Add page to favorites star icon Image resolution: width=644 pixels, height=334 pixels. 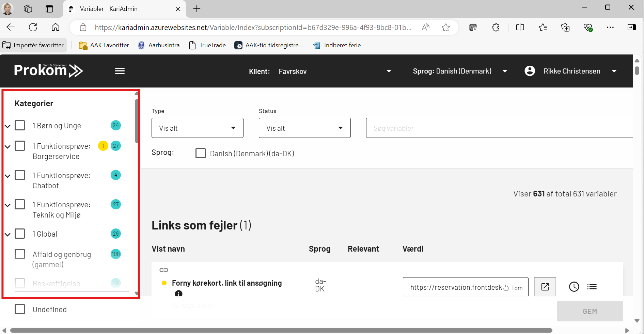tap(445, 28)
